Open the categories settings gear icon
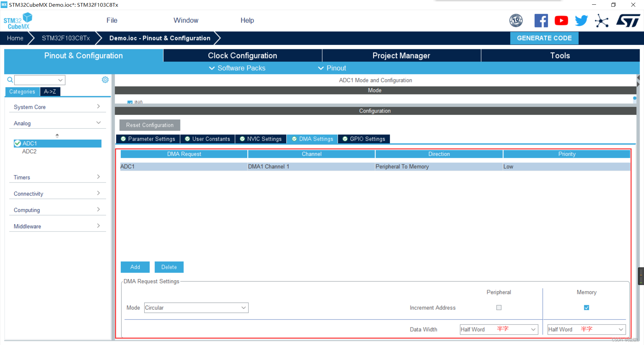 coord(105,80)
